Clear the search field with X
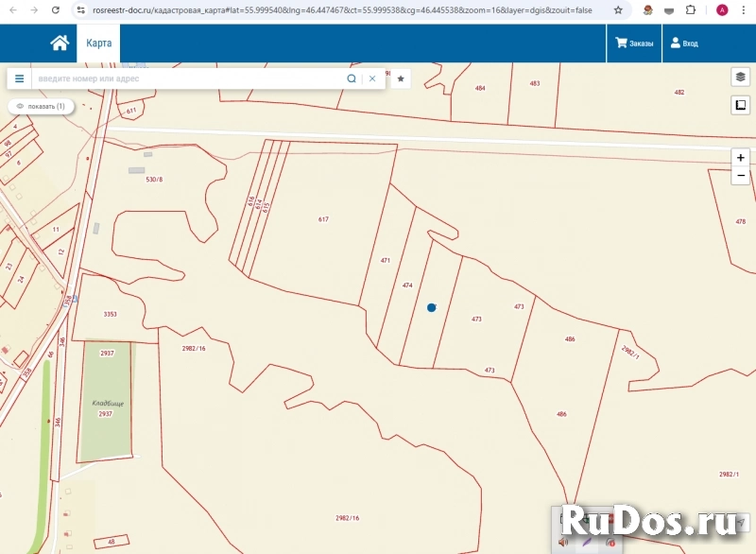756x554 pixels. (x=372, y=78)
